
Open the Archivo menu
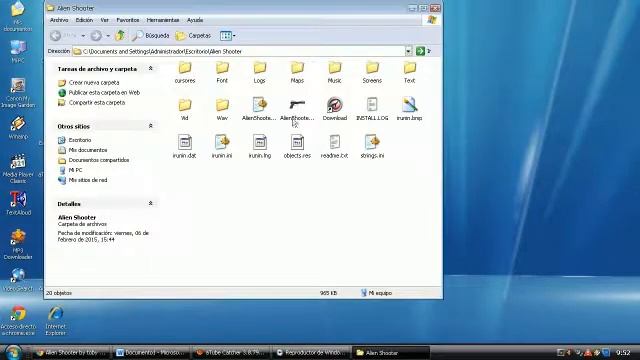(x=59, y=20)
